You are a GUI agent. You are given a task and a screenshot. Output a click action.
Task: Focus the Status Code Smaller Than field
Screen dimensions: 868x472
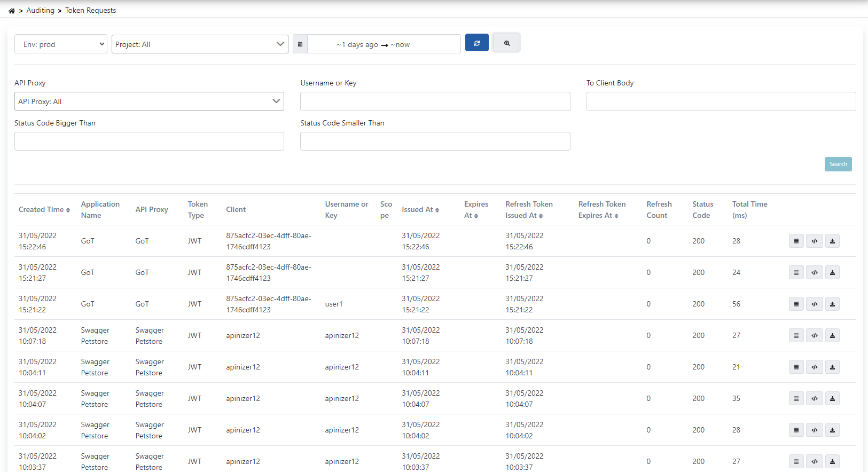[435, 141]
